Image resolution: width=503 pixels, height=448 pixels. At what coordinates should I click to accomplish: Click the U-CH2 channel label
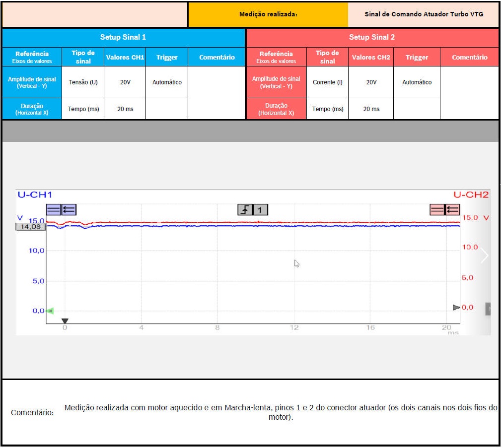[x=471, y=195]
